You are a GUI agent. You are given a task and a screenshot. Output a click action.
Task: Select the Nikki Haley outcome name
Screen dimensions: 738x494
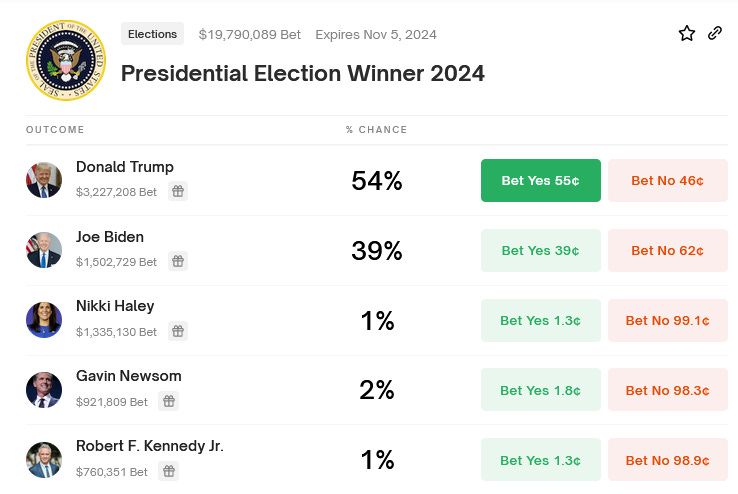click(x=115, y=306)
